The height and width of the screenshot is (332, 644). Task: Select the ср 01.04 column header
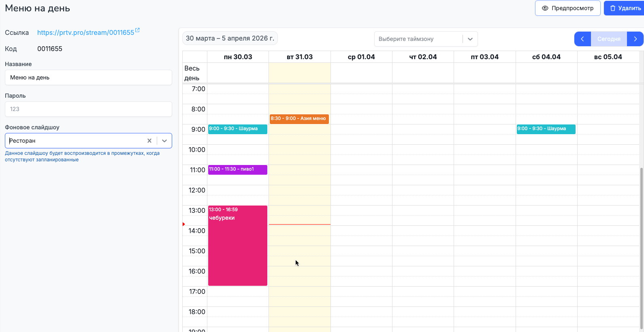click(361, 57)
